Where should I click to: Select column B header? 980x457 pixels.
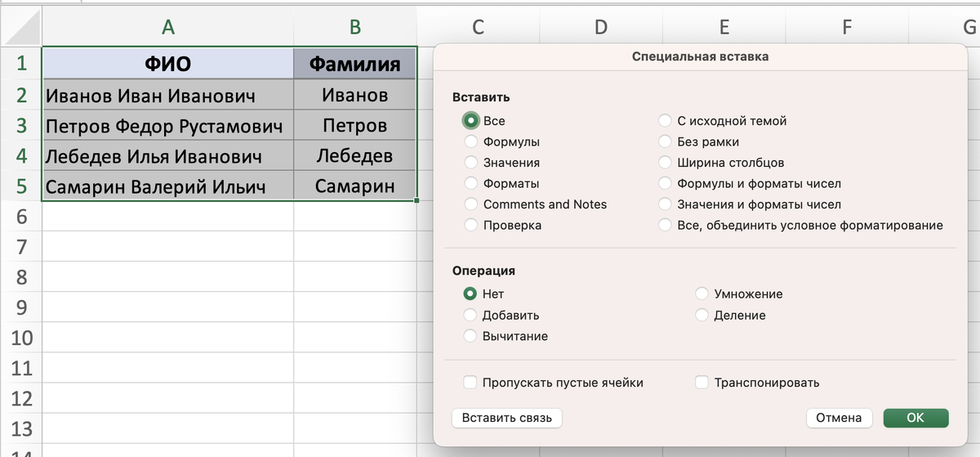pyautogui.click(x=355, y=26)
